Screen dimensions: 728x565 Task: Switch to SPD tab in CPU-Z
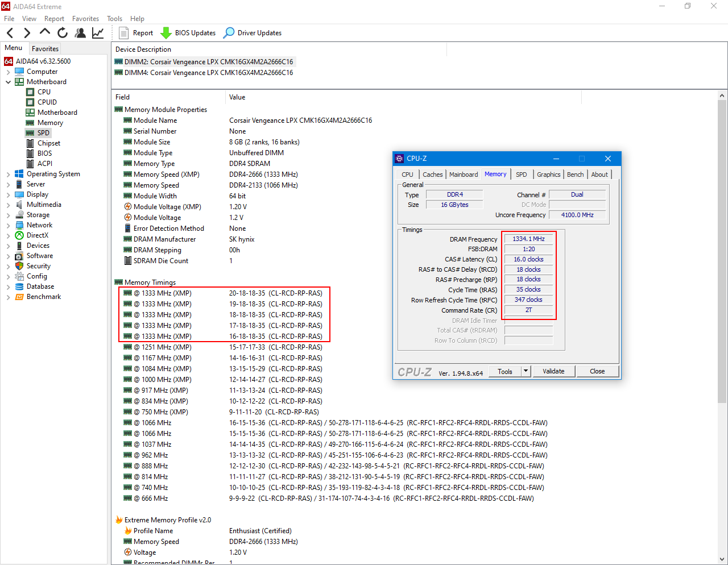coord(522,175)
